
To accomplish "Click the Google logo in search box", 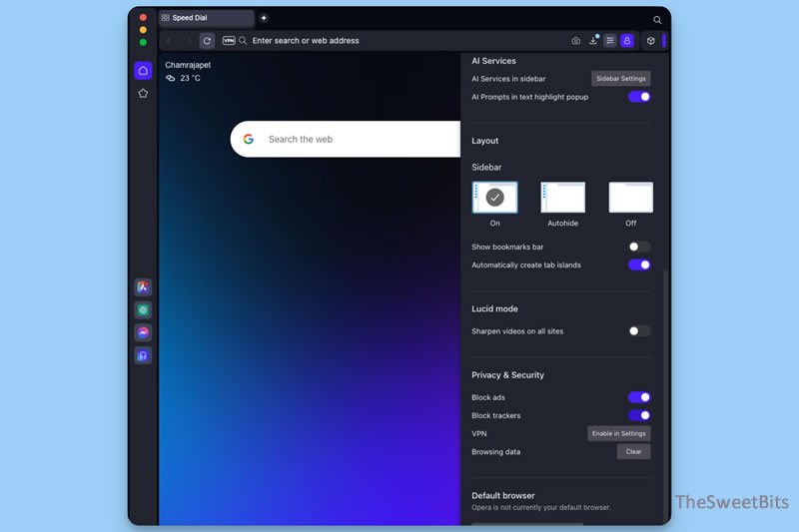I will [249, 139].
